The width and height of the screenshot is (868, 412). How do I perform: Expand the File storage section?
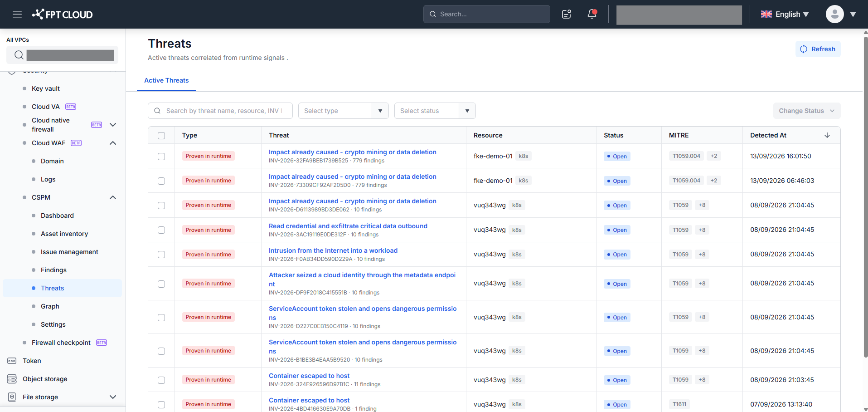(113, 397)
